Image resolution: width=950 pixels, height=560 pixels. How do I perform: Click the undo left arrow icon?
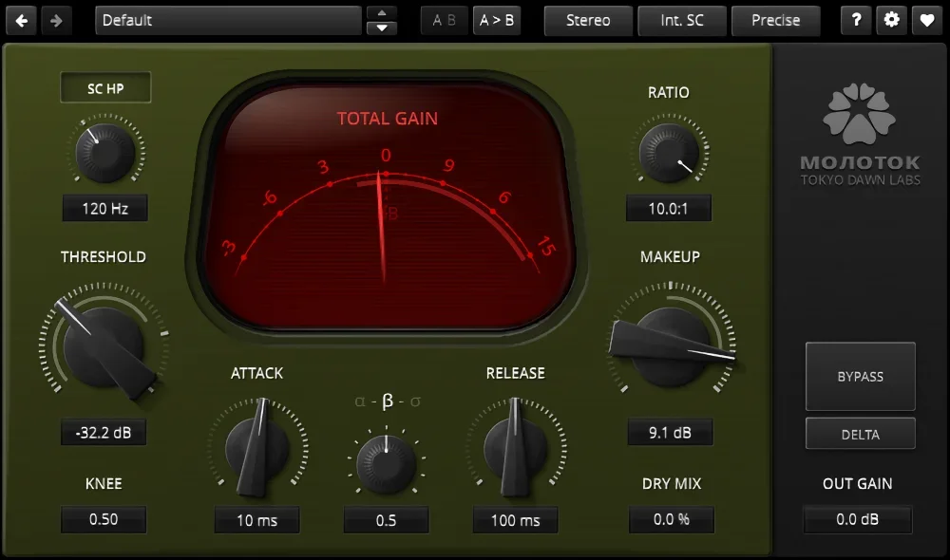coord(22,20)
